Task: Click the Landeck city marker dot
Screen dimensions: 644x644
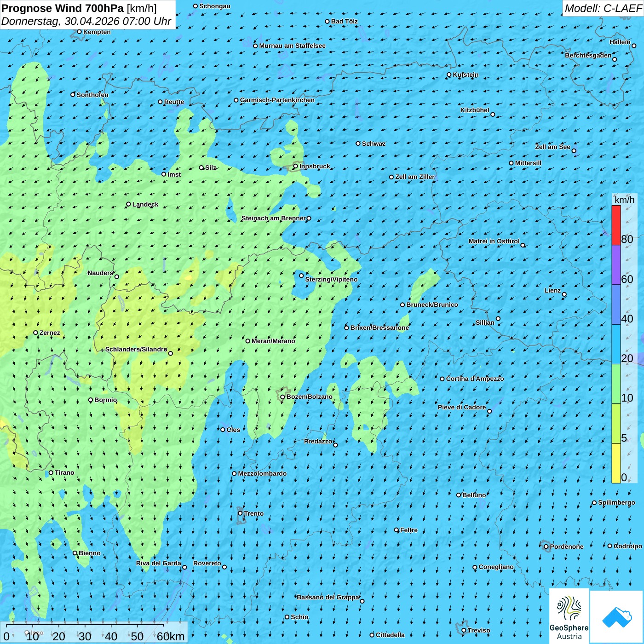Action: click(x=128, y=204)
